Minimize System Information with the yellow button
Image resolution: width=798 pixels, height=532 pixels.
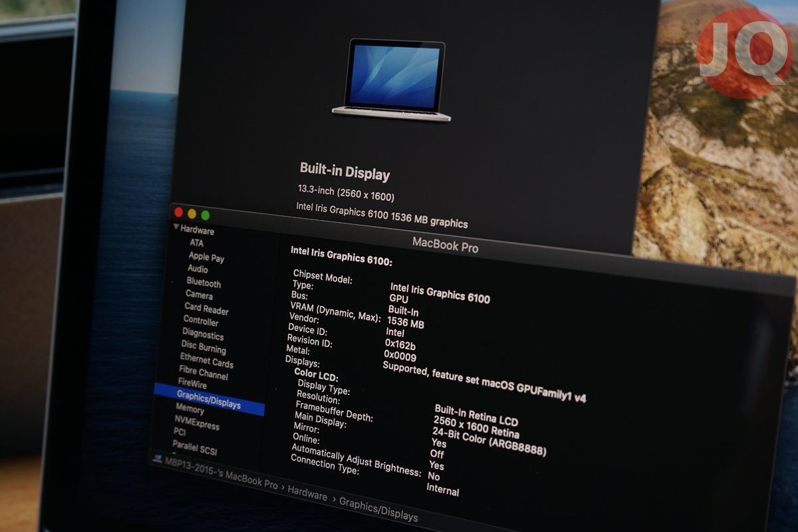192,213
